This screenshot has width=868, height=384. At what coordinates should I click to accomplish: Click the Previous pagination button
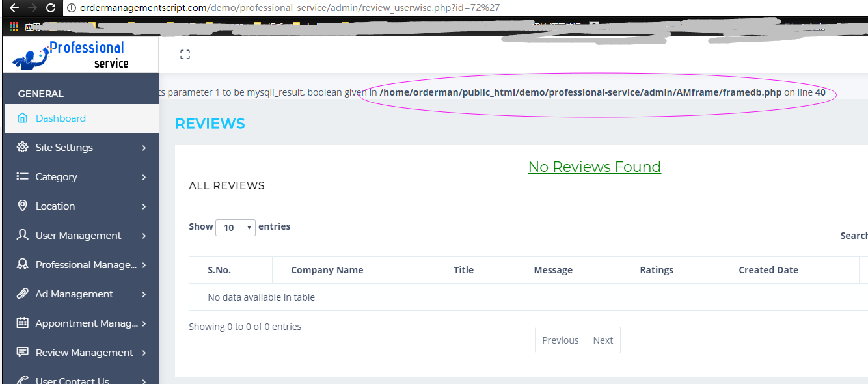point(560,340)
